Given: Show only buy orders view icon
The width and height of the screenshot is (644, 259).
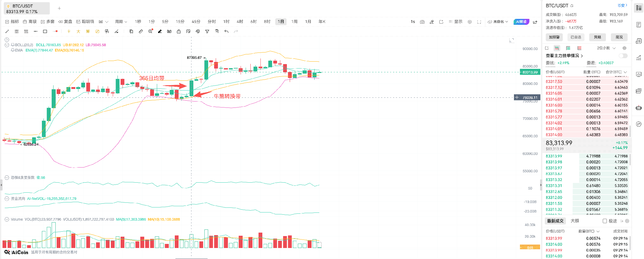Looking at the screenshot, I should tap(568, 48).
